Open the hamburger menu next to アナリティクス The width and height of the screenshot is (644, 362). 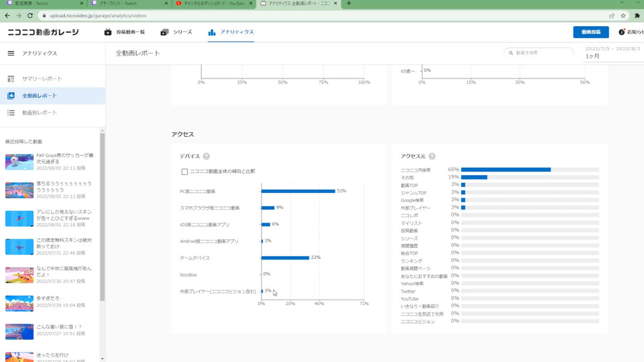[11, 54]
